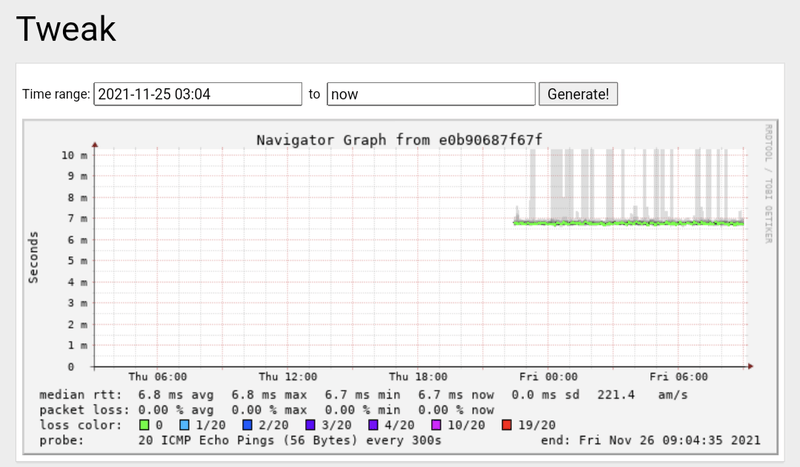Click the red 19/20 loss swatch

click(x=507, y=425)
